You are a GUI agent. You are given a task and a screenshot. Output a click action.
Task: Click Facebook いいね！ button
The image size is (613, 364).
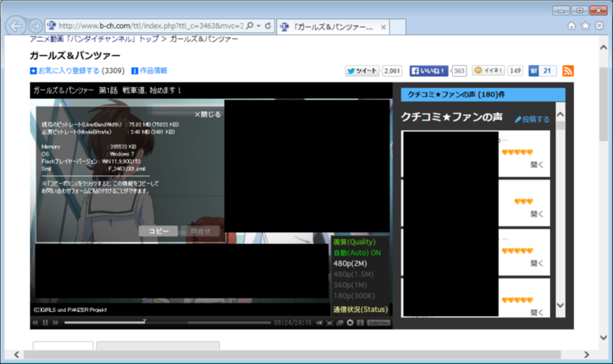coord(429,71)
